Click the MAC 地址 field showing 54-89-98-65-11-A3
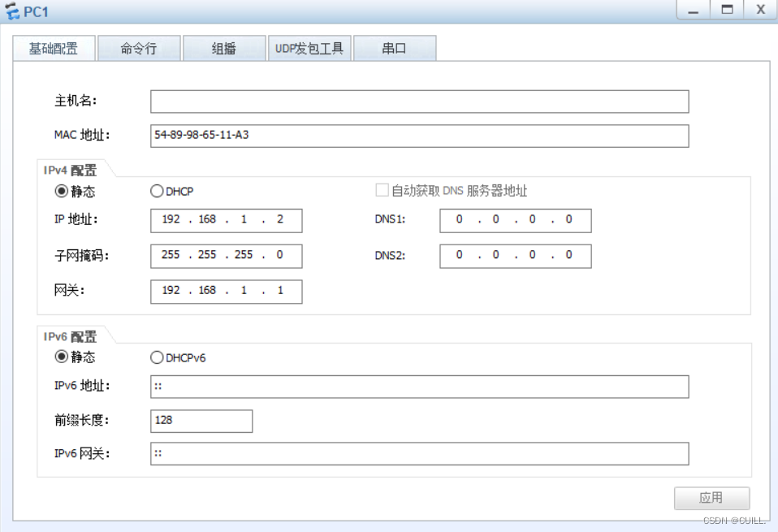Viewport: 778px width, 532px height. (420, 136)
